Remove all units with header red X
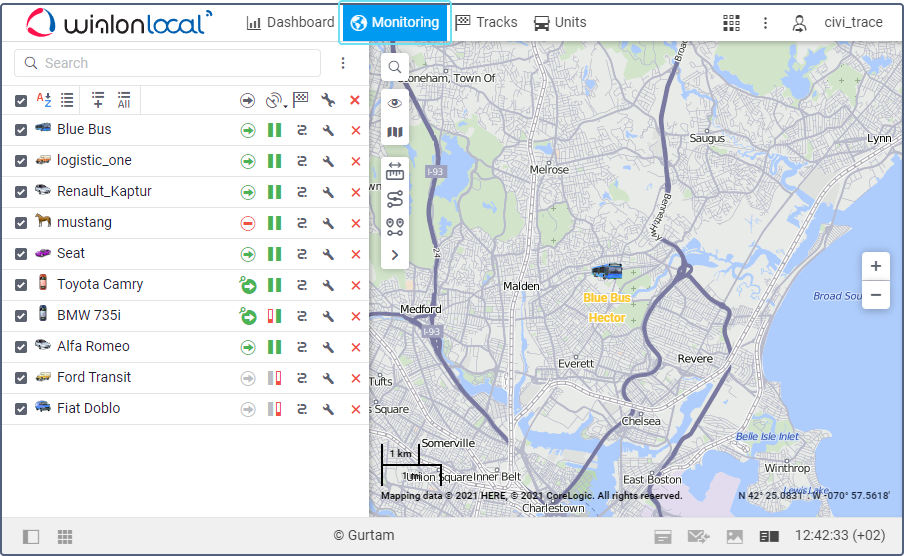 click(x=355, y=100)
